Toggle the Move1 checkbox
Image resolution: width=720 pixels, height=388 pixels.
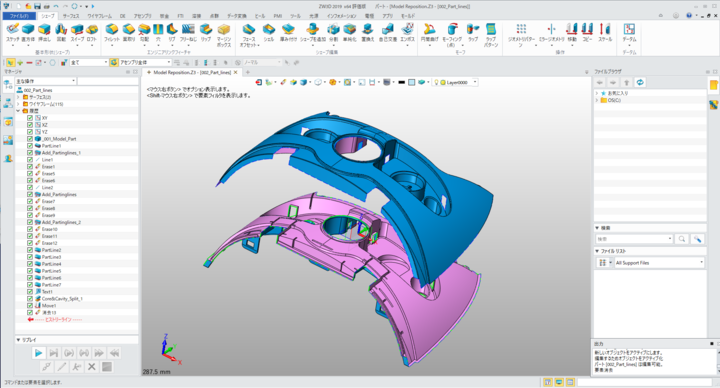pos(30,305)
